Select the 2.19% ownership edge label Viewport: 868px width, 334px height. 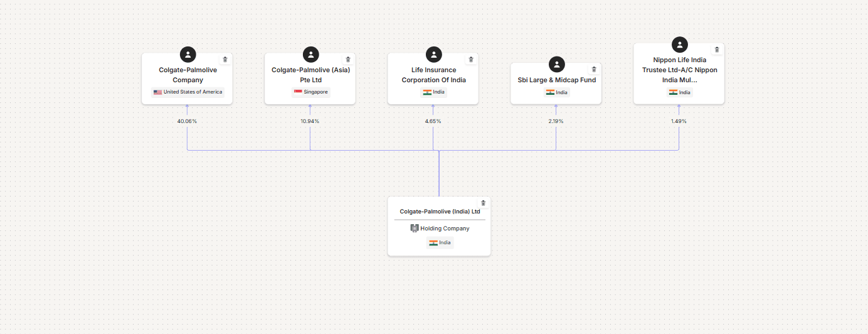click(556, 121)
